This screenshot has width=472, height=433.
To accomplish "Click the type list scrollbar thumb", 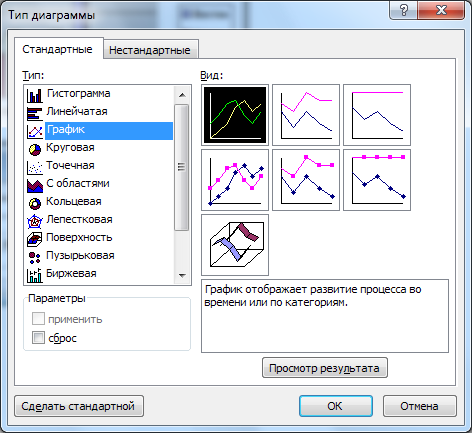I will 182,167.
